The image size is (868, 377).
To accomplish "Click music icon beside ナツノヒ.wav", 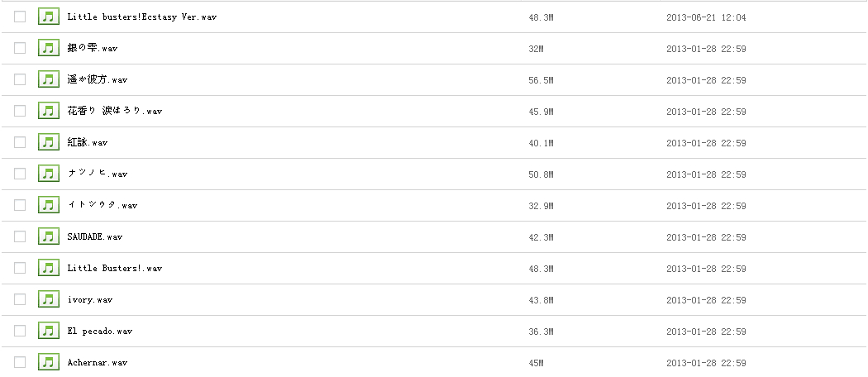I will [x=50, y=174].
